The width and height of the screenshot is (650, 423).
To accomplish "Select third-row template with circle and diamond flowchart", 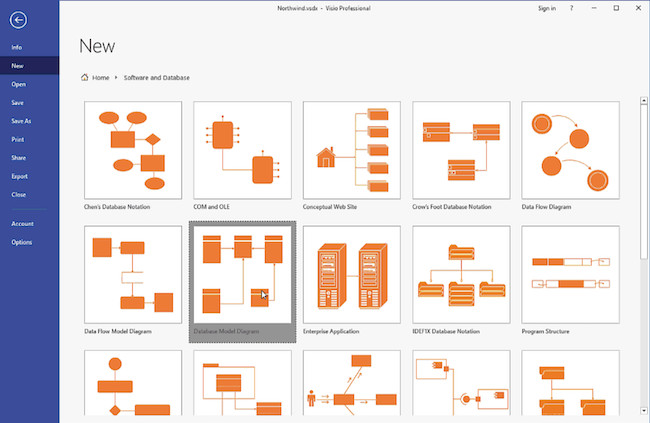I will 133,383.
